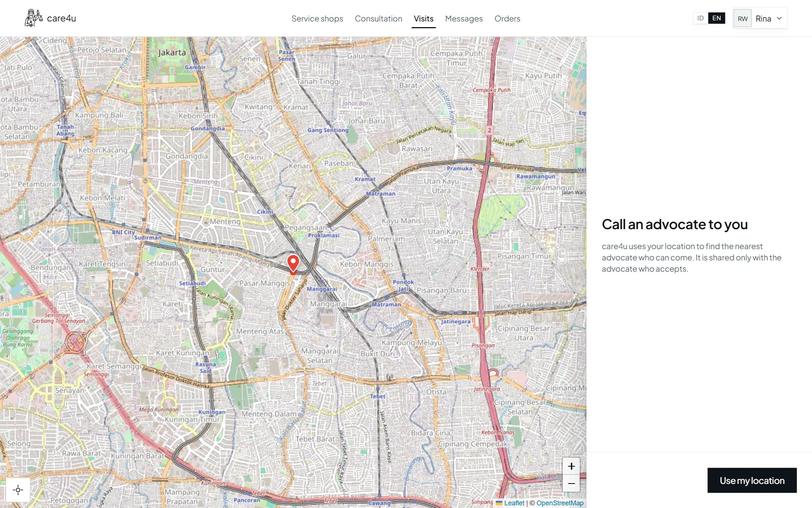Click the care4u brand name
The height and width of the screenshot is (508, 812).
point(61,18)
